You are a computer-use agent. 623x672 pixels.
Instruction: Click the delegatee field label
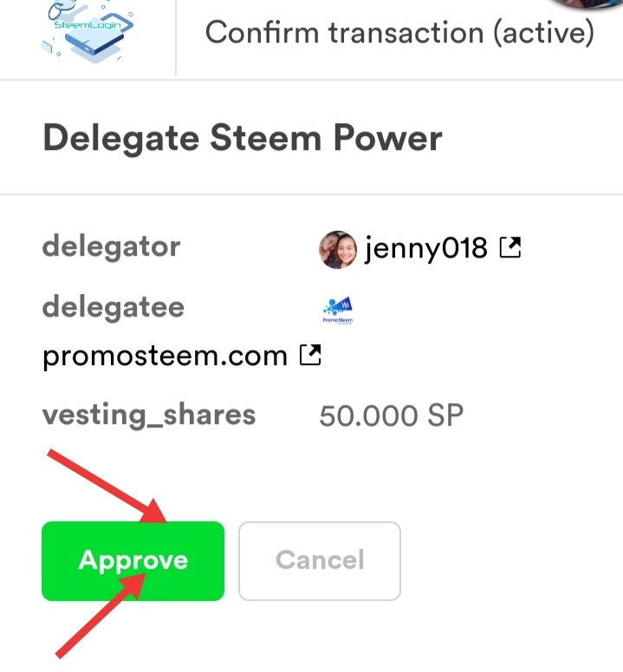[x=113, y=307]
